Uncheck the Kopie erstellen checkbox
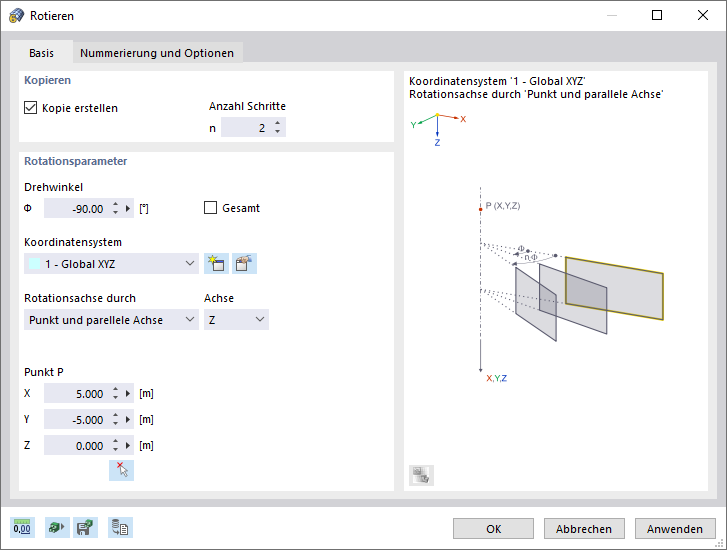The image size is (727, 550). tap(30, 107)
